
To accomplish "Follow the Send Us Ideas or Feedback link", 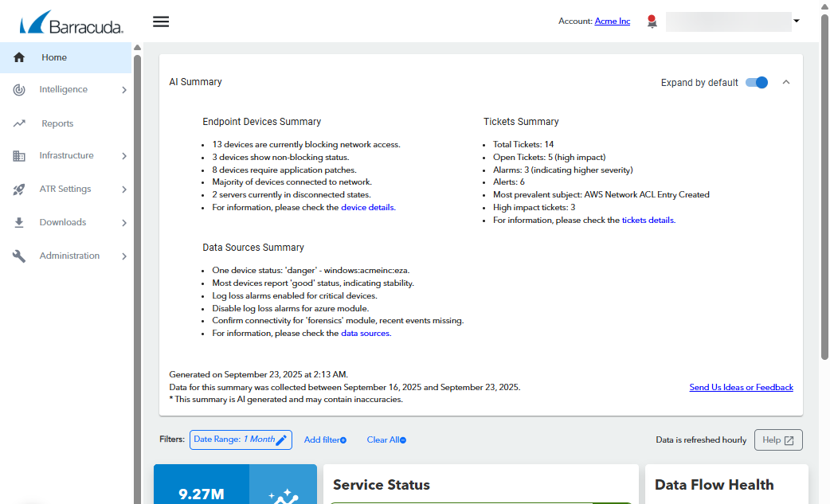I will pyautogui.click(x=741, y=388).
